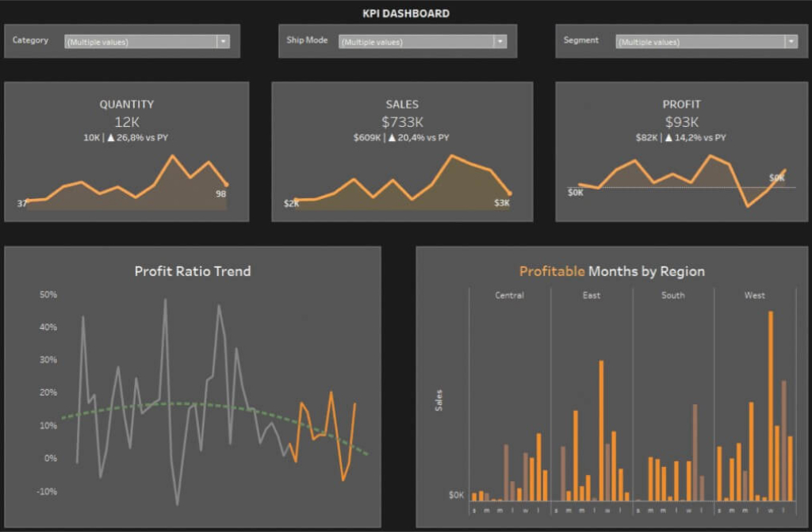Viewport: 812px width, 532px height.
Task: Select the SALES KPI sparkline peak
Action: click(x=450, y=156)
